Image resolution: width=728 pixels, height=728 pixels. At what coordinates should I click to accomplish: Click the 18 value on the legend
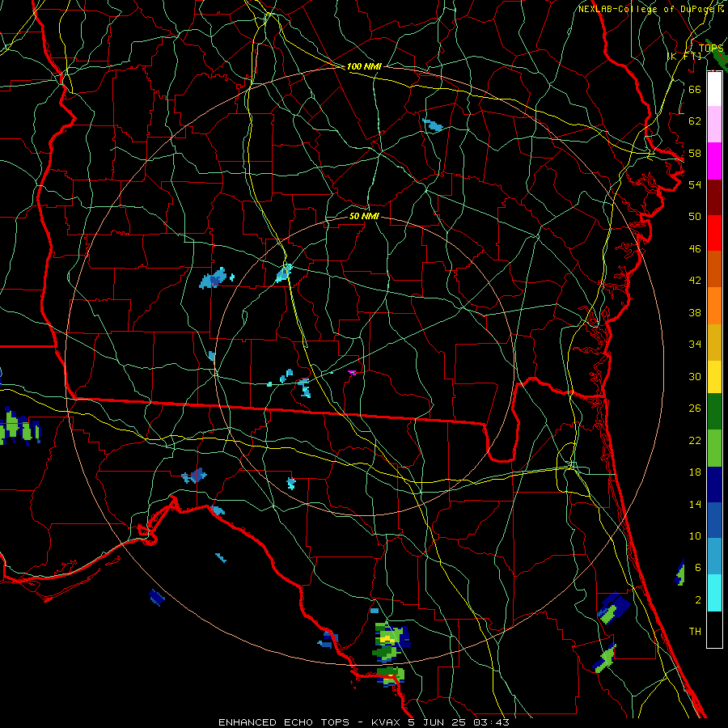click(695, 472)
